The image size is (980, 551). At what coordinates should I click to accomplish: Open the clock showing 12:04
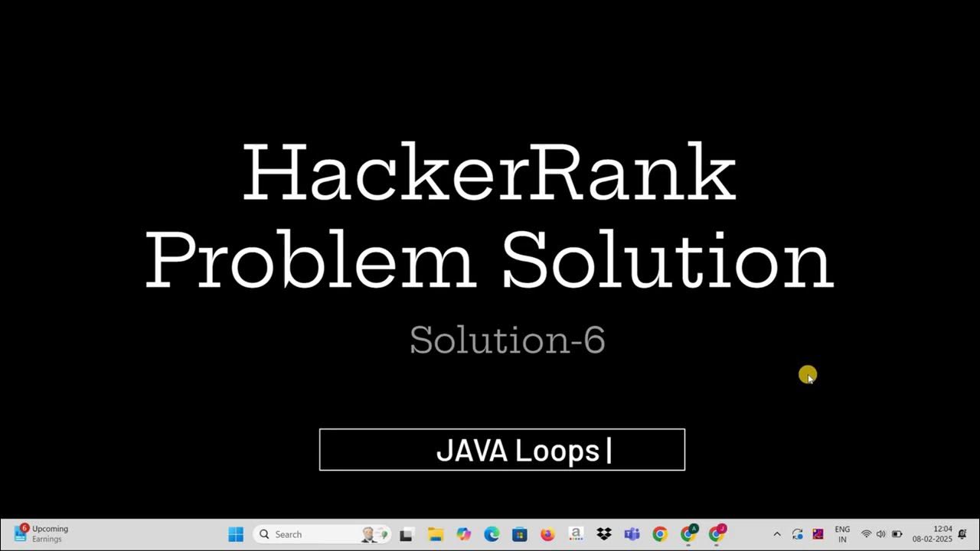click(x=932, y=534)
